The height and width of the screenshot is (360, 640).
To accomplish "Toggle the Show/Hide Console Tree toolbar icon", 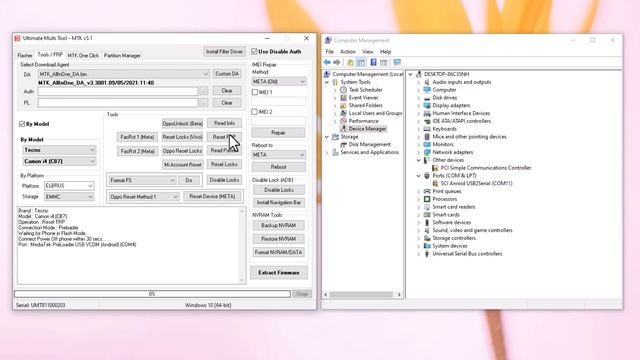I will (361, 62).
